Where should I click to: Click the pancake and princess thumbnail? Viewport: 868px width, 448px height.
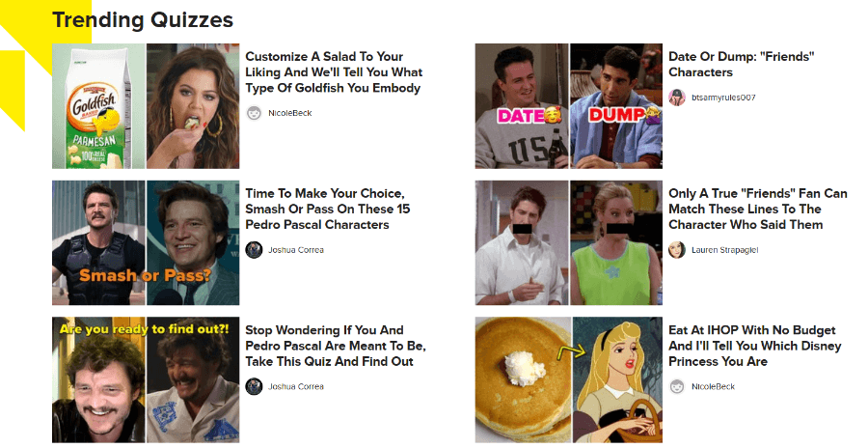568,379
